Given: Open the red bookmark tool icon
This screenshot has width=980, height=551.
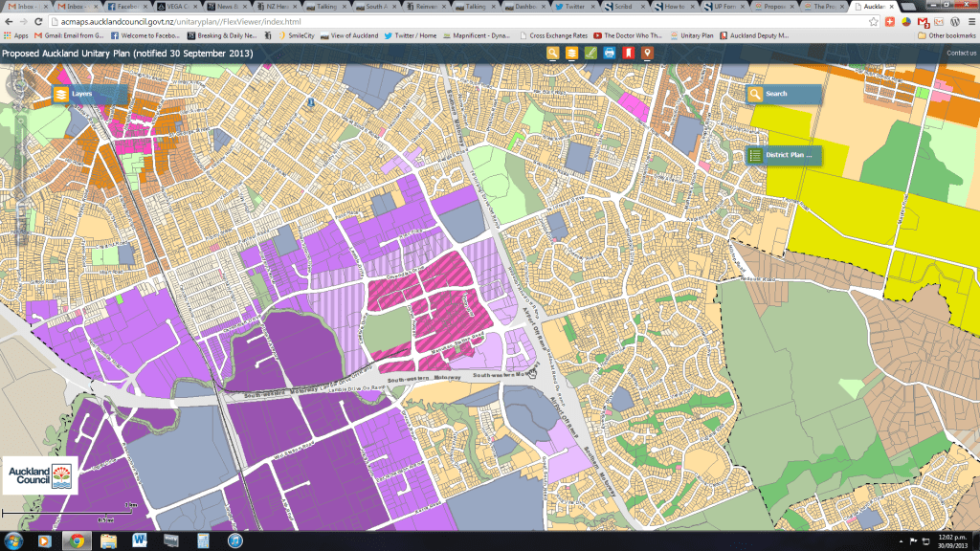Looking at the screenshot, I should [628, 53].
